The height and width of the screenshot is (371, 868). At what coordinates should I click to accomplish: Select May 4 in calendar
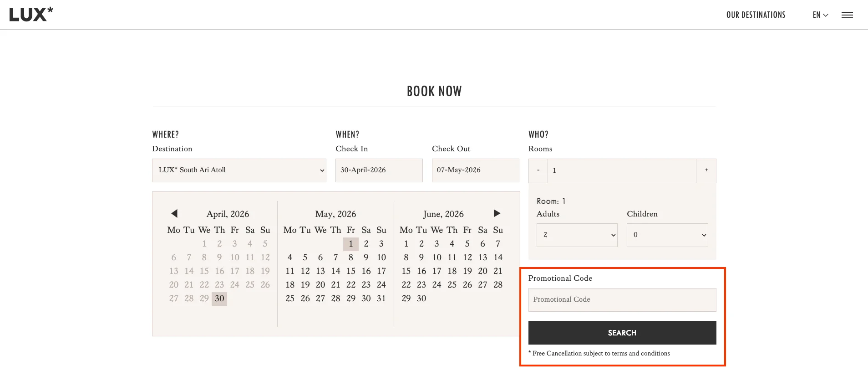tap(290, 258)
